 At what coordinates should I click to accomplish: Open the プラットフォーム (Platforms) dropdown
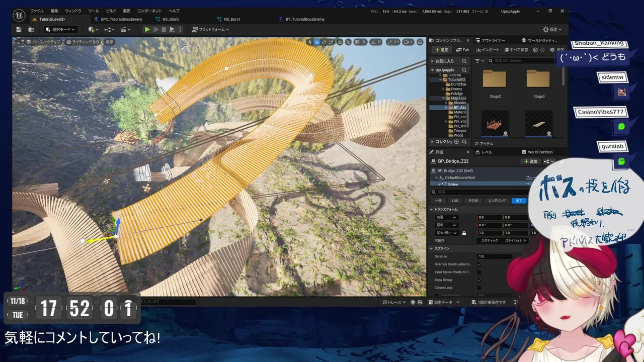pyautogui.click(x=211, y=30)
